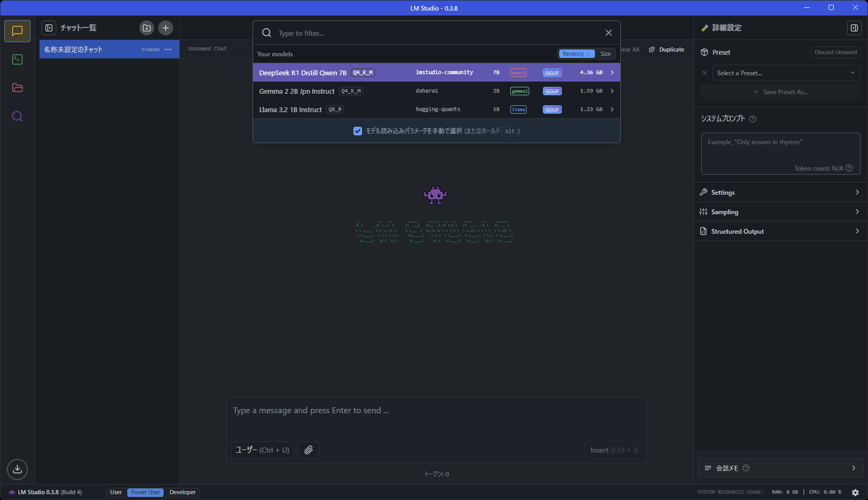Open My Models folder sidebar icon
Viewport: 868px width, 500px height.
17,88
